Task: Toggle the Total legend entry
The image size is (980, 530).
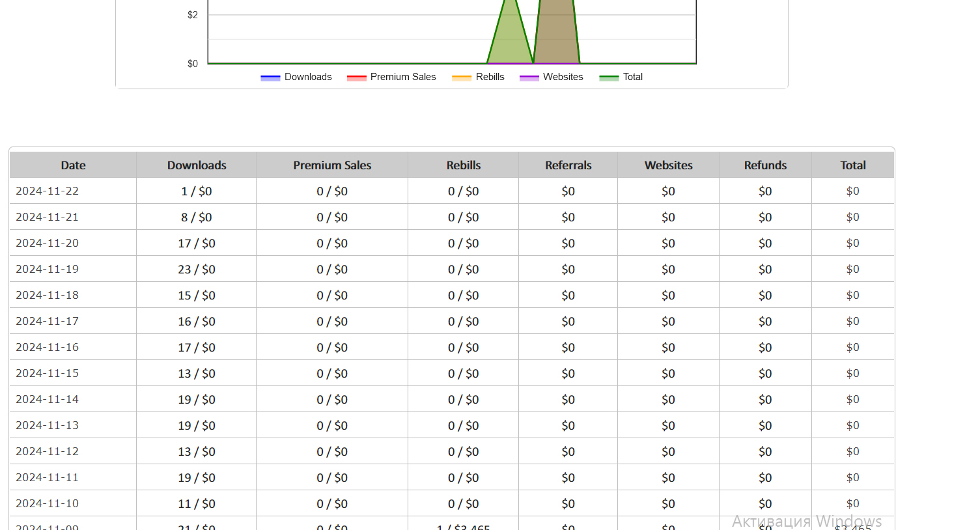Action: tap(621, 77)
